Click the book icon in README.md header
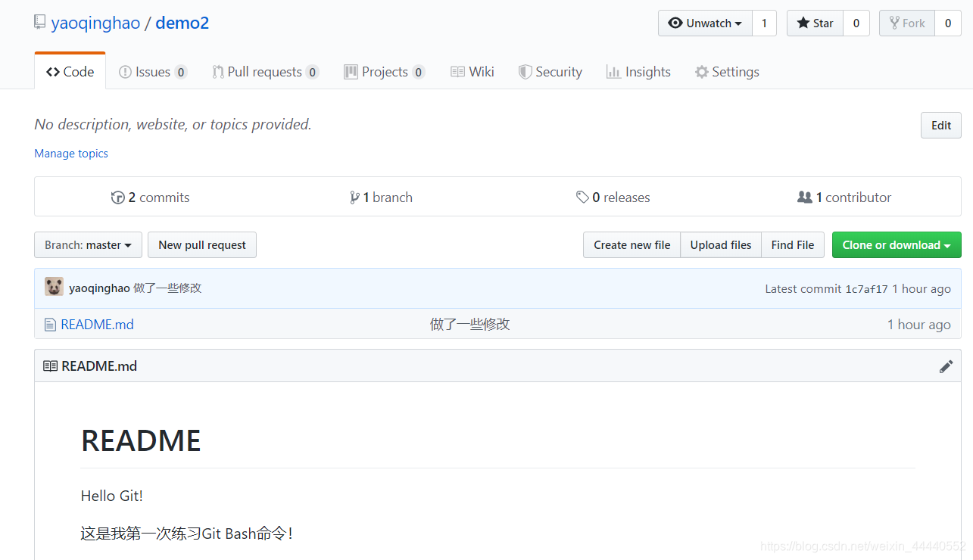973x560 pixels. tap(50, 366)
